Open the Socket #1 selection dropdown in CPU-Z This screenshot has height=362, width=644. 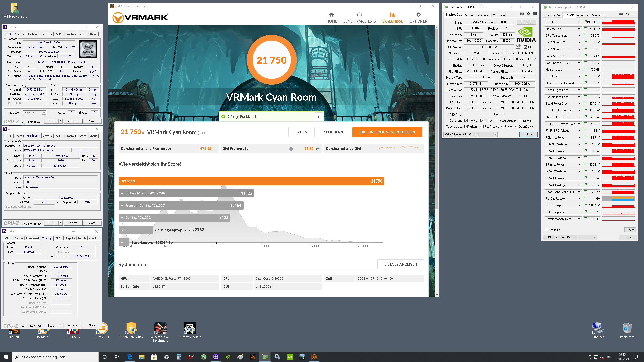click(x=34, y=113)
